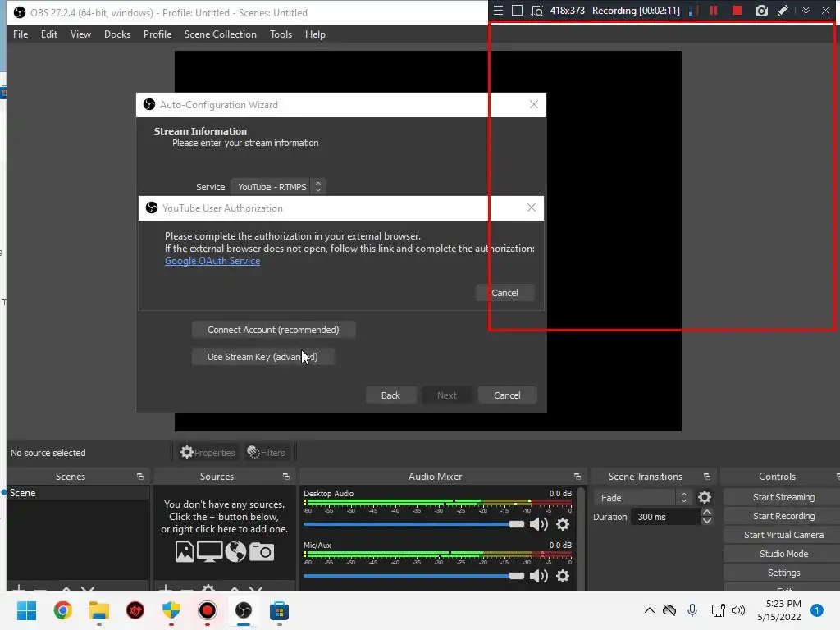Cancel the YouTube User Authorization dialog
Image resolution: width=840 pixels, height=630 pixels.
[x=504, y=293]
